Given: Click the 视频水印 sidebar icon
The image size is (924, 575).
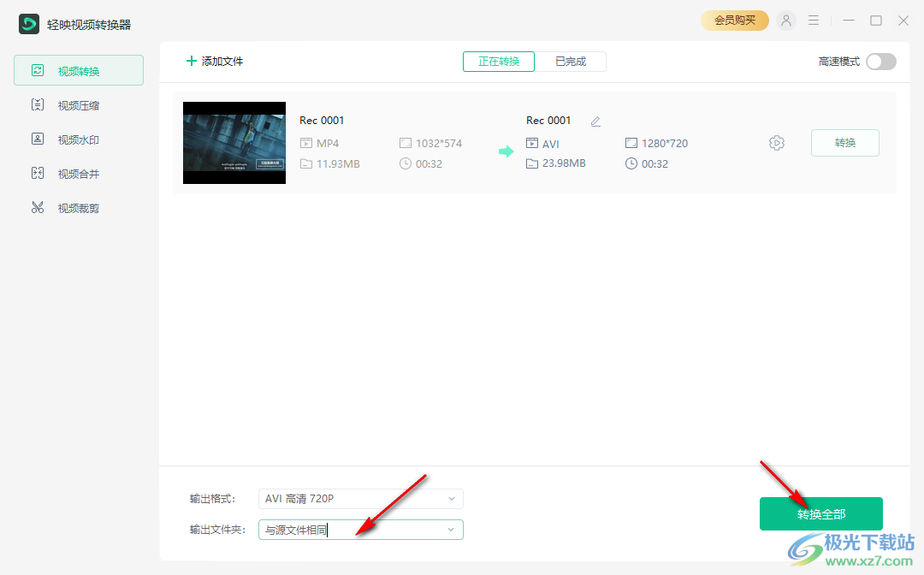Looking at the screenshot, I should point(38,139).
